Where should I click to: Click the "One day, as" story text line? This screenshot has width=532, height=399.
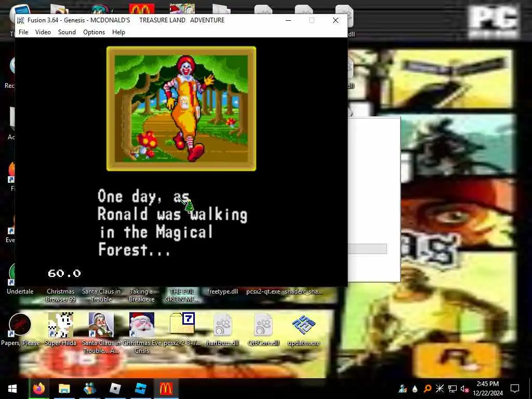coord(143,196)
